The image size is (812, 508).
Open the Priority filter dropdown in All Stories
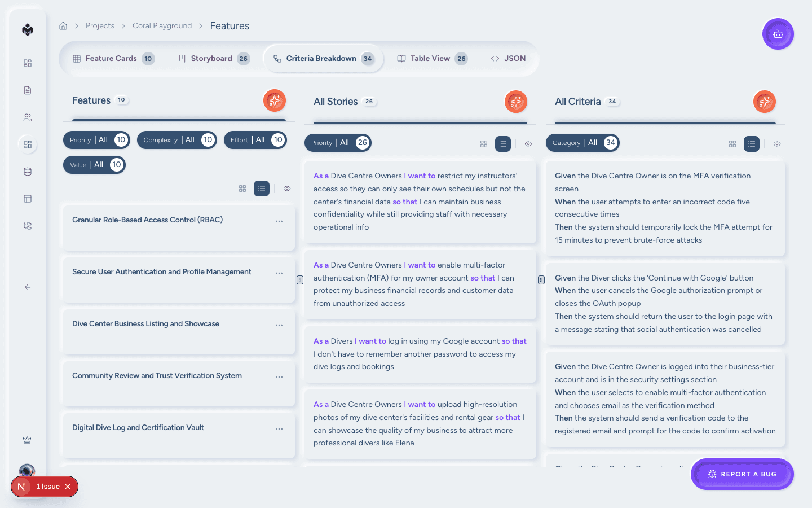click(x=338, y=143)
